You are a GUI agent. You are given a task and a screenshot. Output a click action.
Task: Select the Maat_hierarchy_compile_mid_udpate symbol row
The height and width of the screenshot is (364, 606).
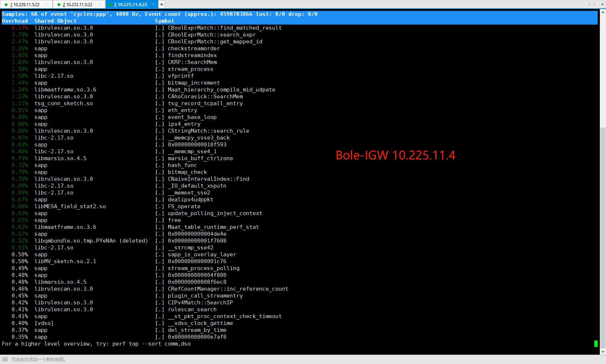coord(221,90)
